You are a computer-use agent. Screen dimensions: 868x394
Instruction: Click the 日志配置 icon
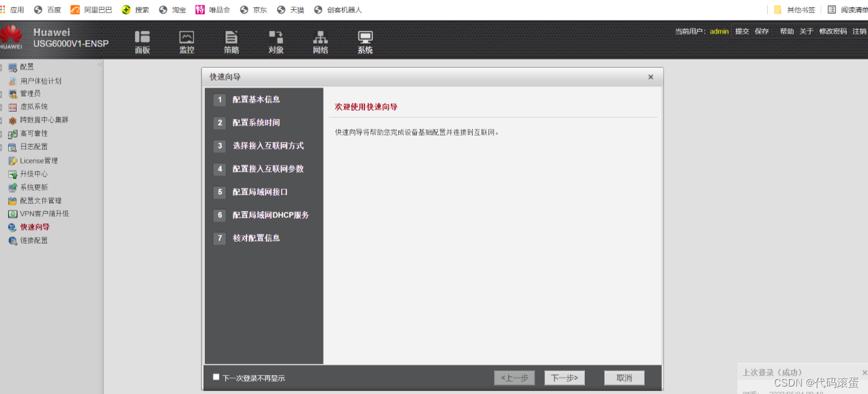pos(12,147)
